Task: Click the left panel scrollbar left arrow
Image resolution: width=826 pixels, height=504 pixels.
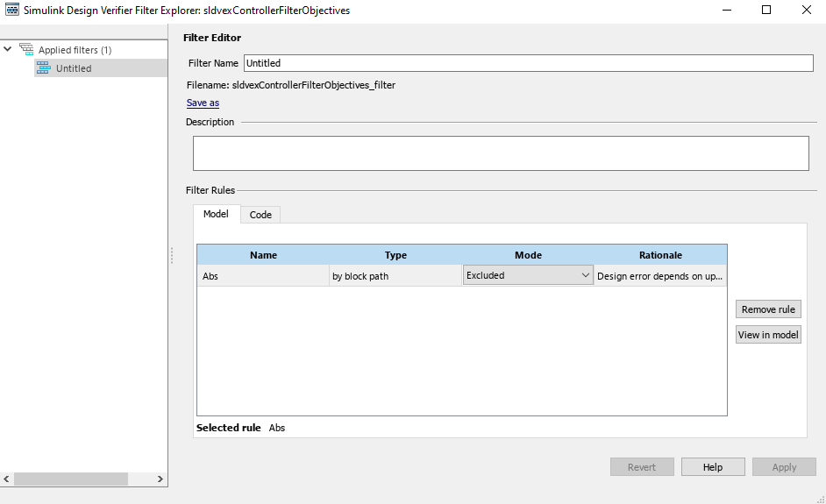Action: (x=7, y=479)
